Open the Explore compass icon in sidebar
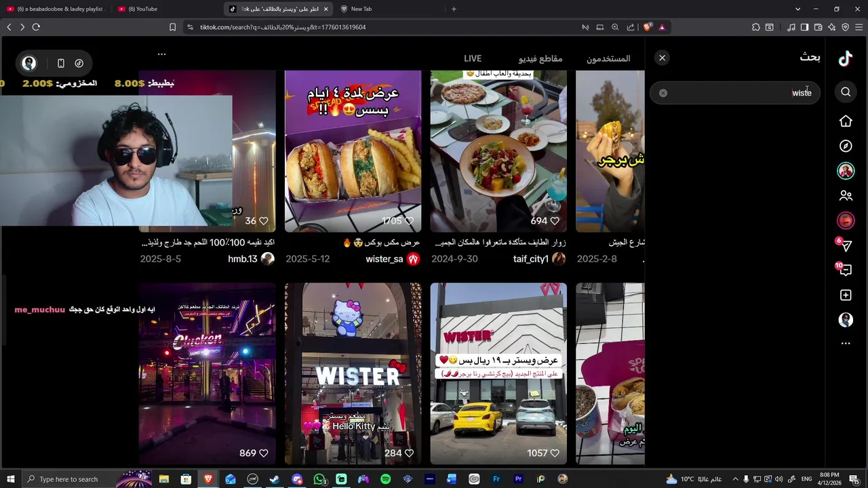This screenshot has width=868, height=488. 846,146
